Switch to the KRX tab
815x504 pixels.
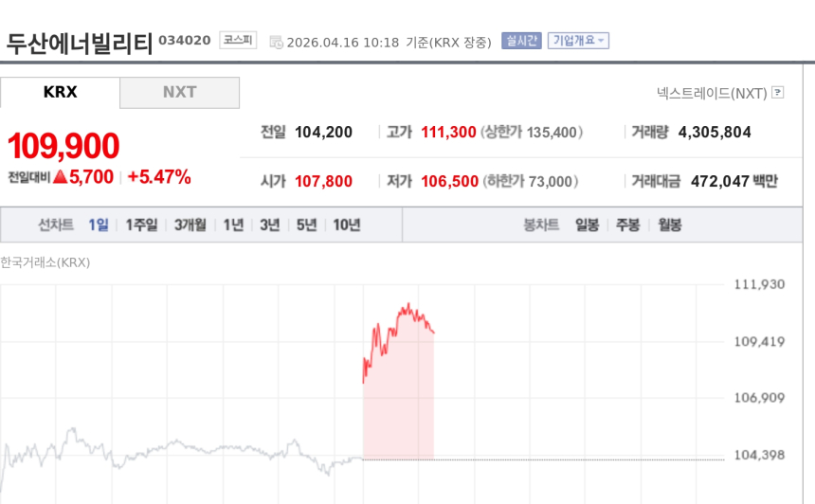pos(61,93)
